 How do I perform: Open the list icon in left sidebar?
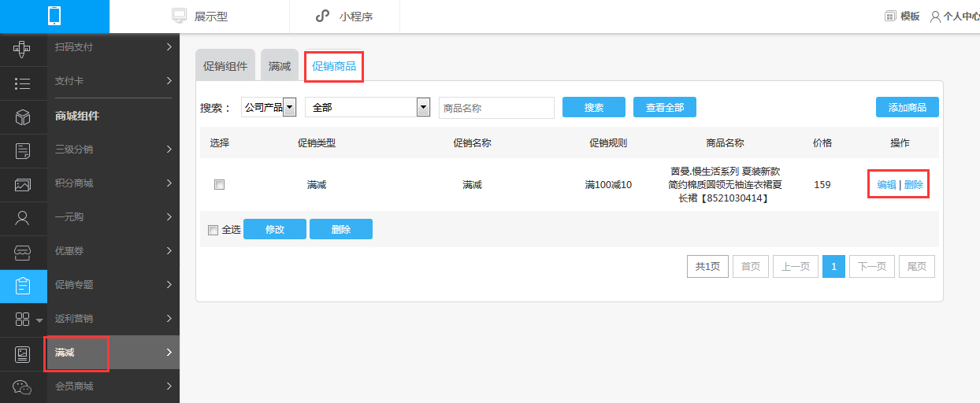click(23, 83)
